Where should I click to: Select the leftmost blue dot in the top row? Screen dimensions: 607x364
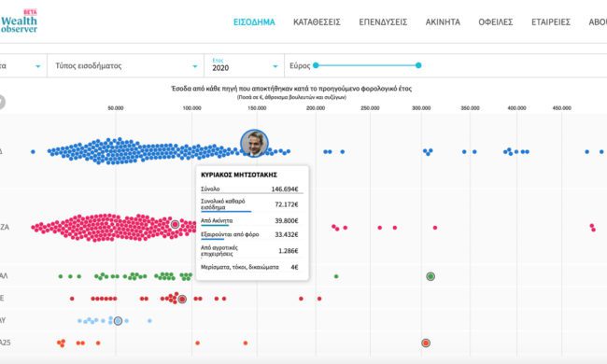point(33,152)
